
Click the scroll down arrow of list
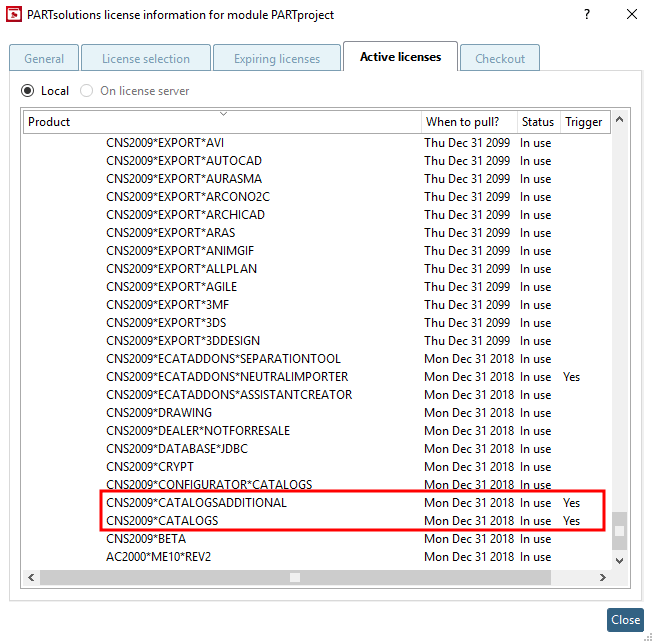coord(619,561)
